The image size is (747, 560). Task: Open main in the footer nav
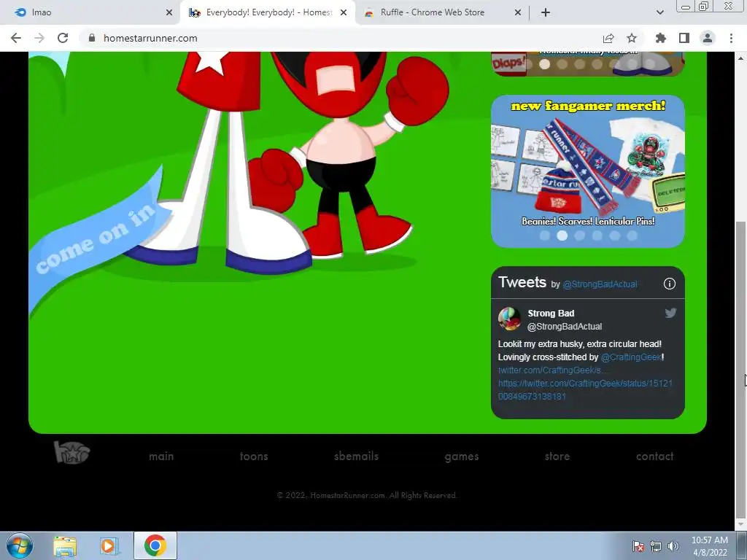pos(161,456)
